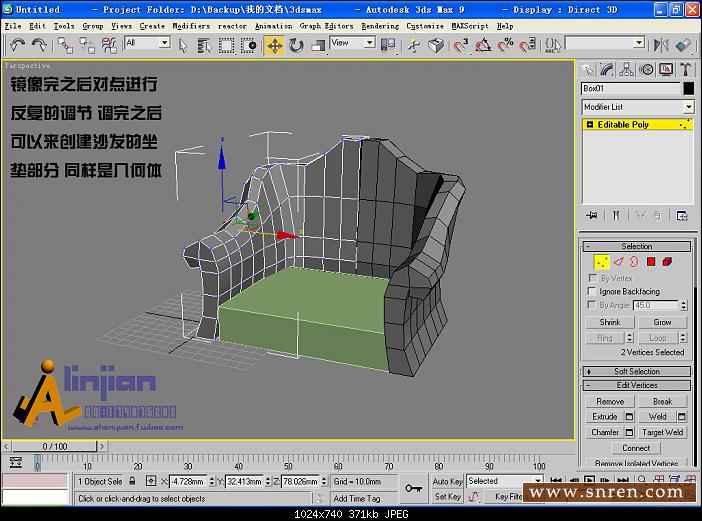Select the Move transform tool
This screenshot has height=521, width=702.
pyautogui.click(x=274, y=45)
